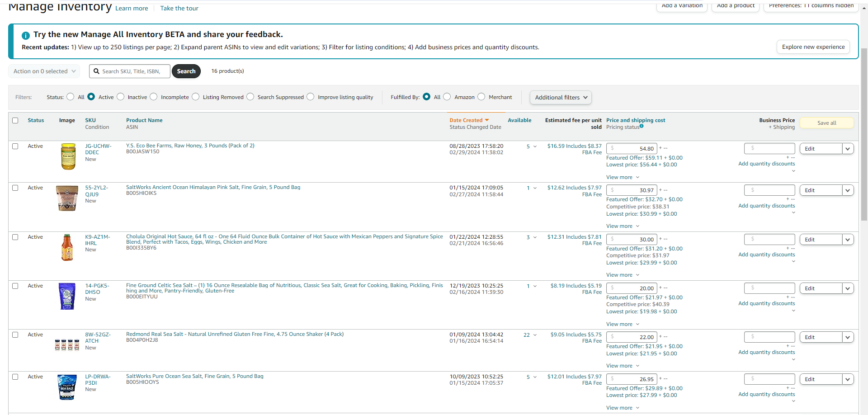The width and height of the screenshot is (868, 415).
Task: Filter Fulfilled By Merchant
Action: click(x=481, y=97)
